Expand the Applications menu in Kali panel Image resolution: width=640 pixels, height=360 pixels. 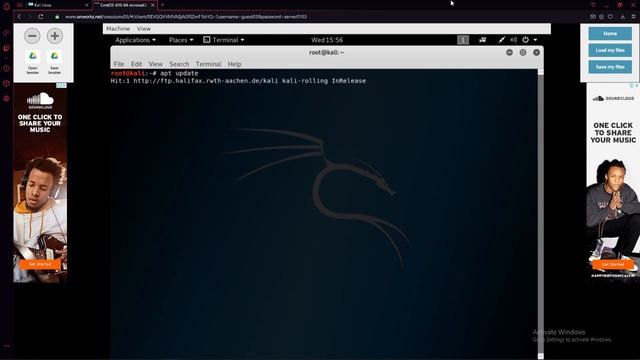pos(135,40)
